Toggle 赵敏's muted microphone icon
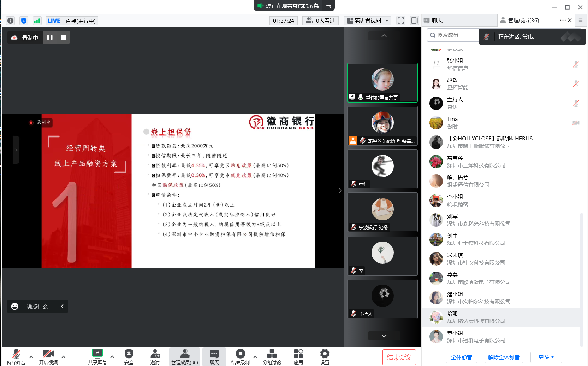This screenshot has width=588, height=366. (576, 84)
